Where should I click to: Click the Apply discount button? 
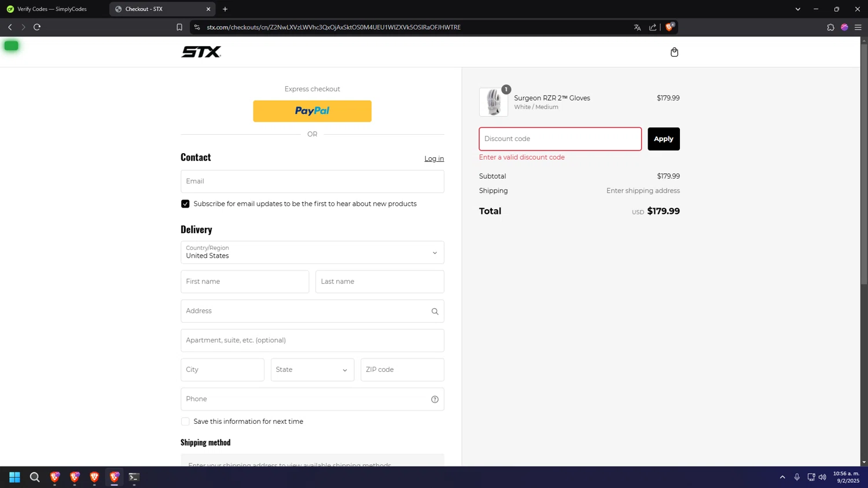664,139
